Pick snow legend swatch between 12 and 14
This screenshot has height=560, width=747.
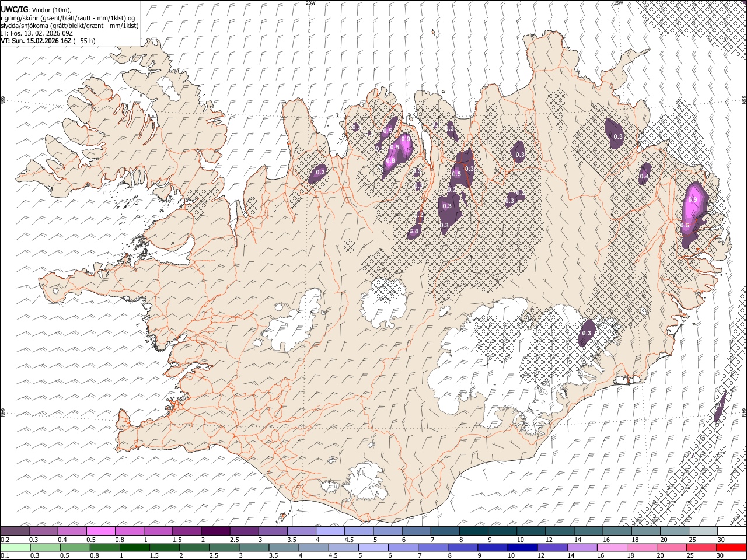click(559, 531)
